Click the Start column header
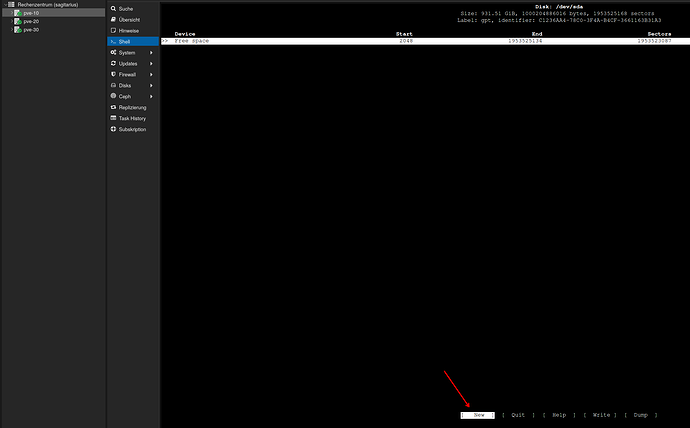 point(404,34)
